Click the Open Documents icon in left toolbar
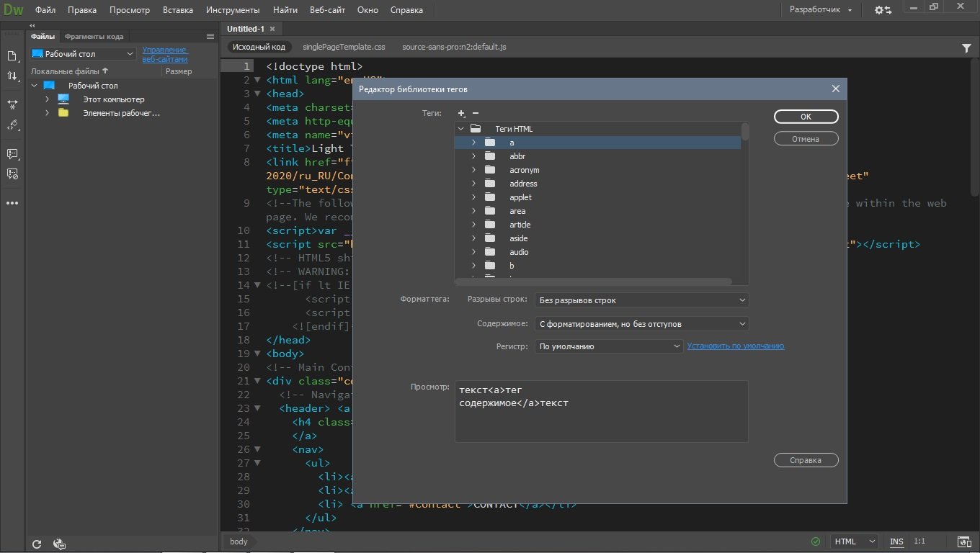 click(12, 56)
